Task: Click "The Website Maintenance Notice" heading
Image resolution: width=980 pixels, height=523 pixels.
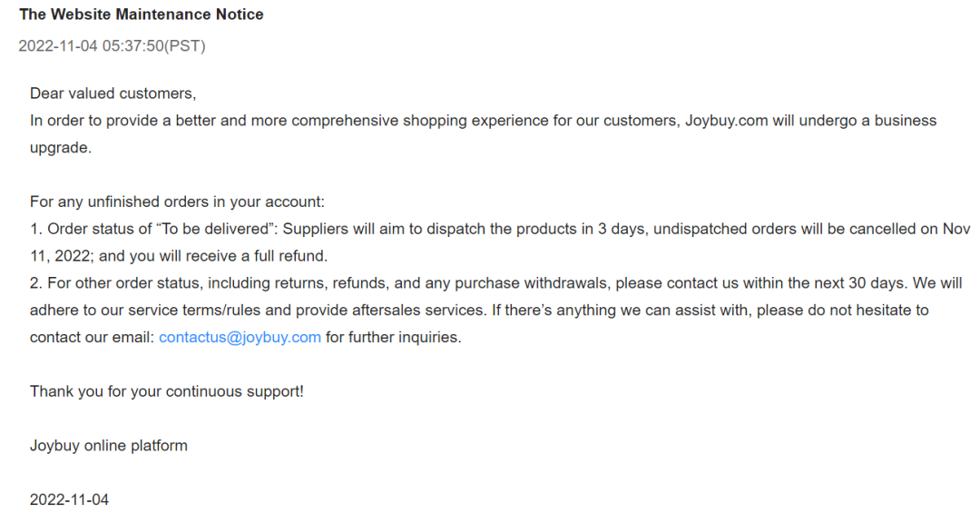Action: (x=142, y=15)
